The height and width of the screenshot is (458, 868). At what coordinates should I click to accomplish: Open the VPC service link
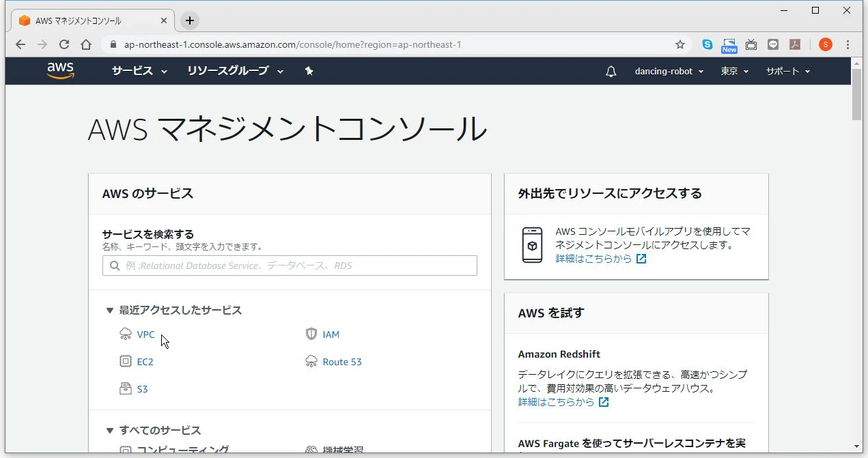(x=145, y=334)
